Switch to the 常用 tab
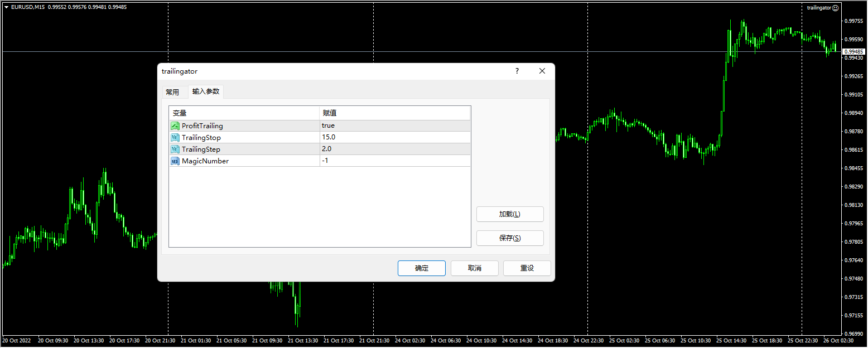Image resolution: width=868 pixels, height=348 pixels. [x=172, y=92]
